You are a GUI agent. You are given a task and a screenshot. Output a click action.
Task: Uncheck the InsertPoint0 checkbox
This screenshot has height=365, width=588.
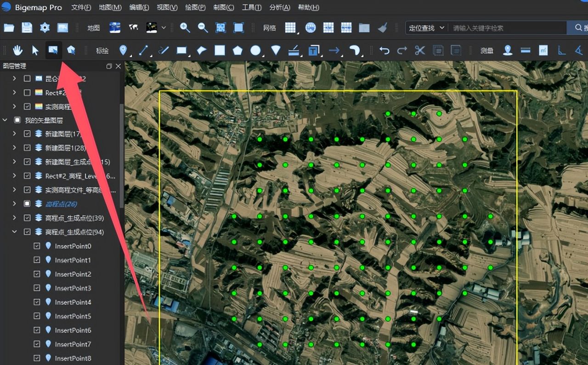click(x=37, y=246)
